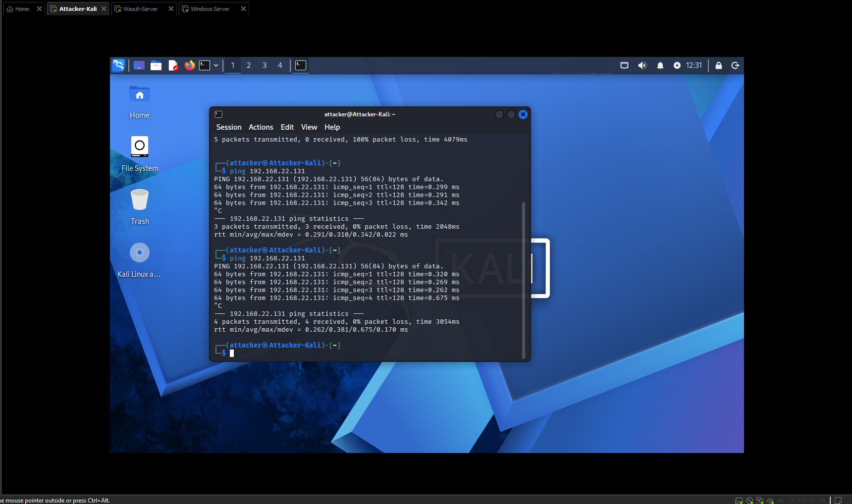Click the terminal prompt cursor line
The image size is (852, 504).
click(232, 353)
